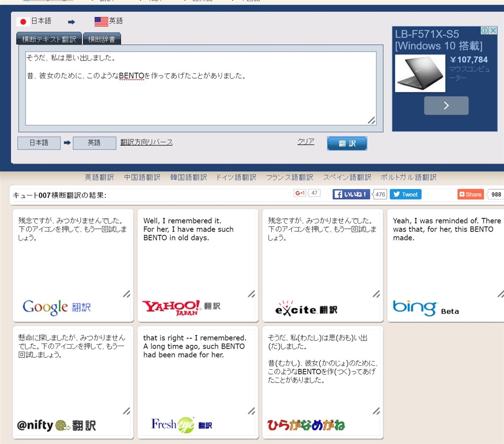Viewport: 504px width, 444px height.
Task: Open 中国語翻訳 link
Action: [x=142, y=177]
